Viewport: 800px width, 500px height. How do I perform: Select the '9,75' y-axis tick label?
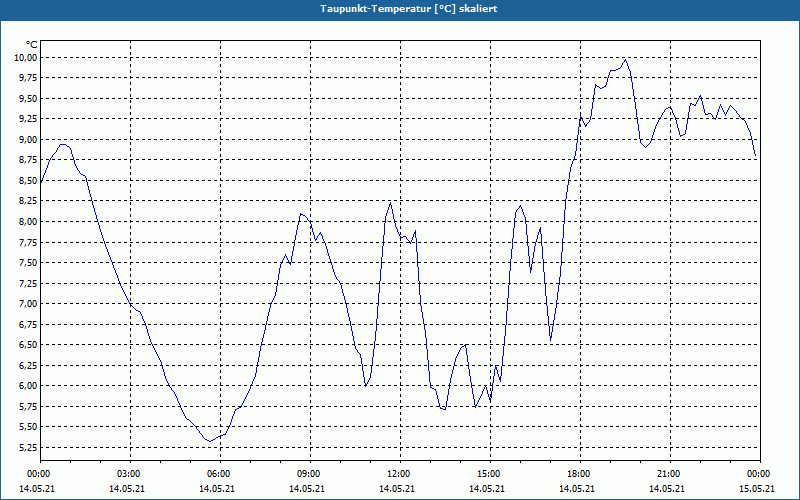pyautogui.click(x=27, y=78)
